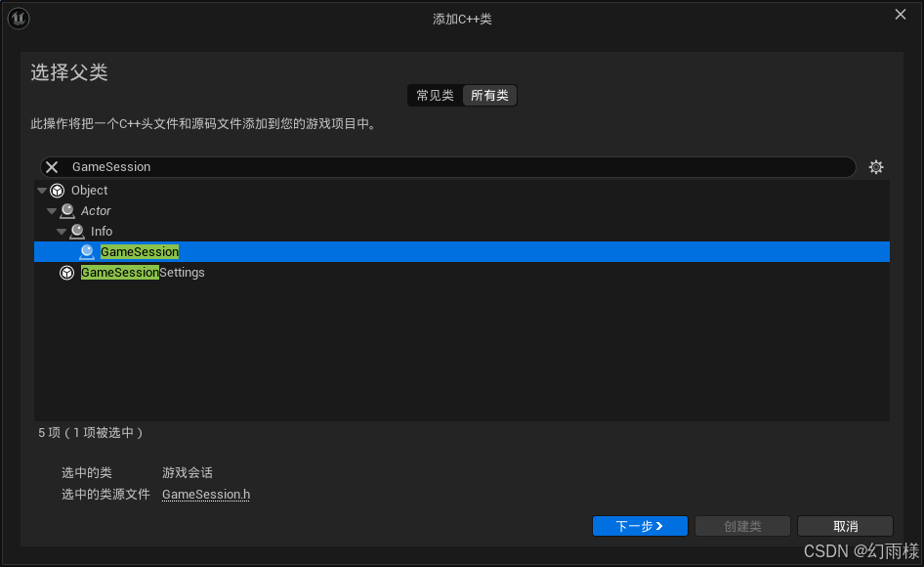
Task: Click the Unreal Engine logo icon
Action: [x=19, y=19]
